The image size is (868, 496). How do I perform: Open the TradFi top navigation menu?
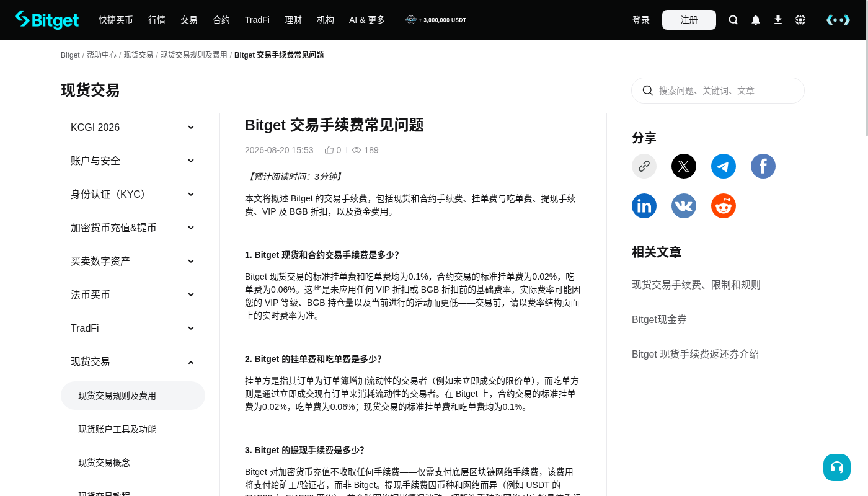257,20
